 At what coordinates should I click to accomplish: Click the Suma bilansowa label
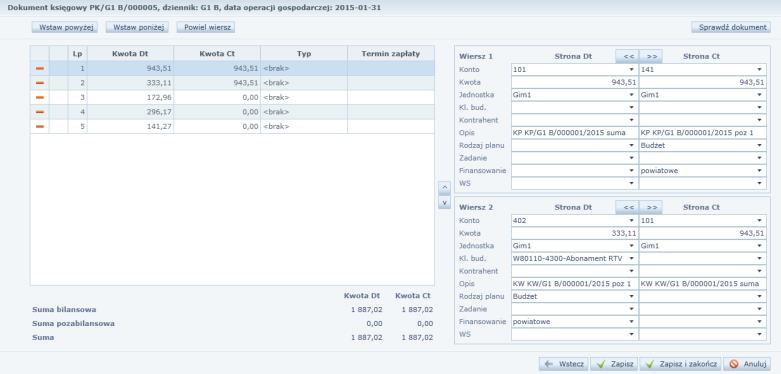pyautogui.click(x=64, y=309)
